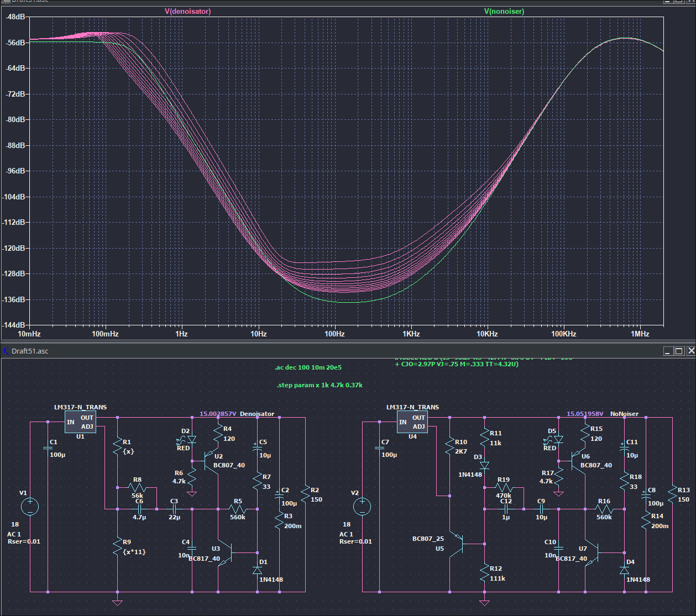The width and height of the screenshot is (696, 616).
Task: Click the .step param x 1k 4.7k 0.37k directive
Action: (x=320, y=385)
